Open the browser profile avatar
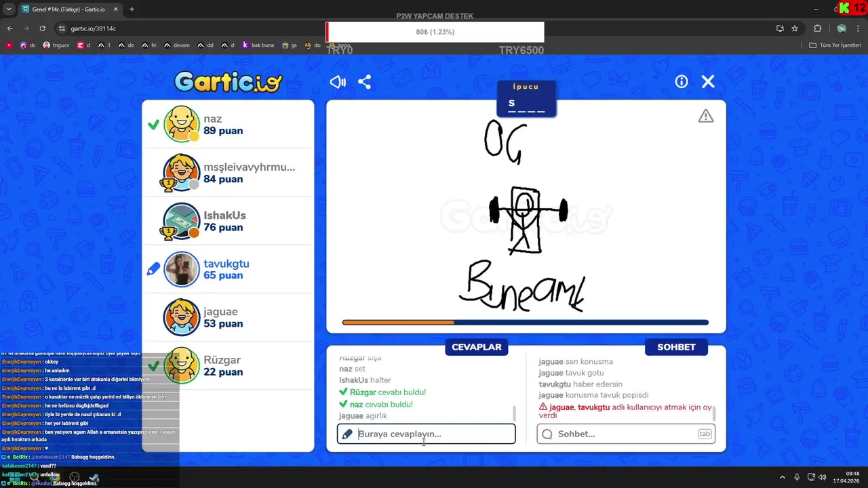This screenshot has width=868, height=488. pos(842,28)
